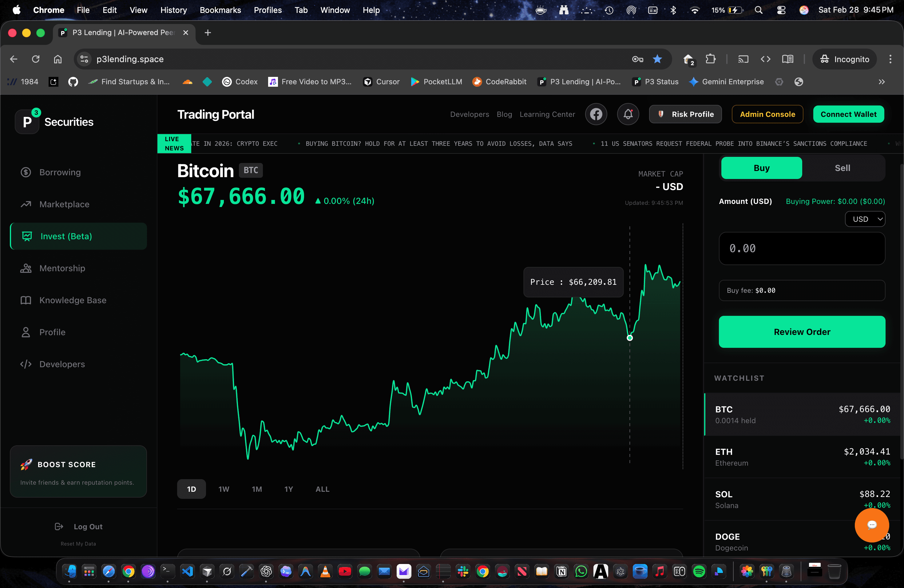Select the Developers code icon in sidebar
Viewport: 904px width, 588px height.
[25, 364]
